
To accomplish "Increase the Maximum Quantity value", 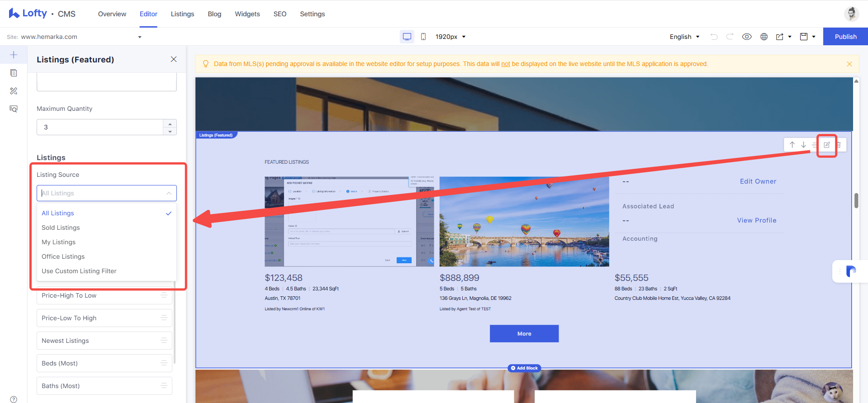I will pos(170,123).
